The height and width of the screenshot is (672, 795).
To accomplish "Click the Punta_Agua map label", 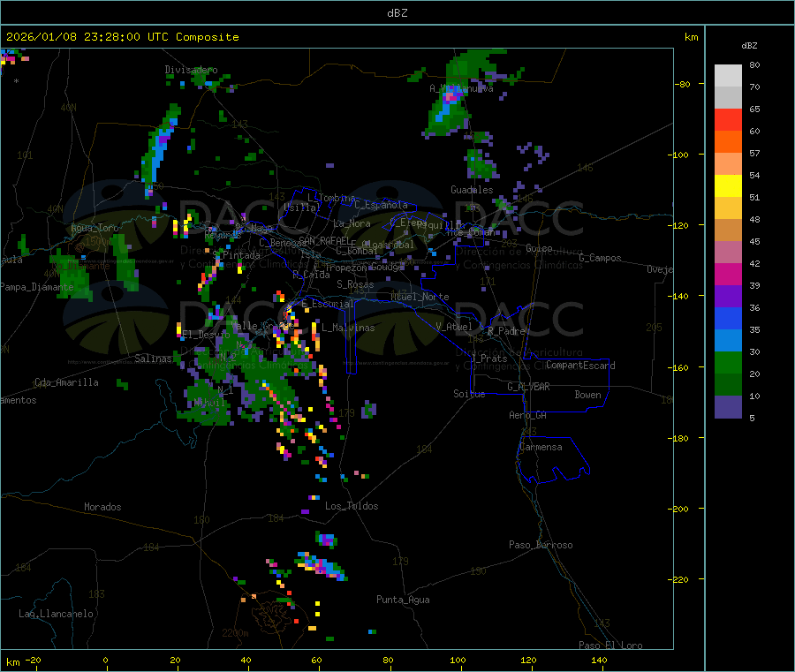I will [403, 600].
